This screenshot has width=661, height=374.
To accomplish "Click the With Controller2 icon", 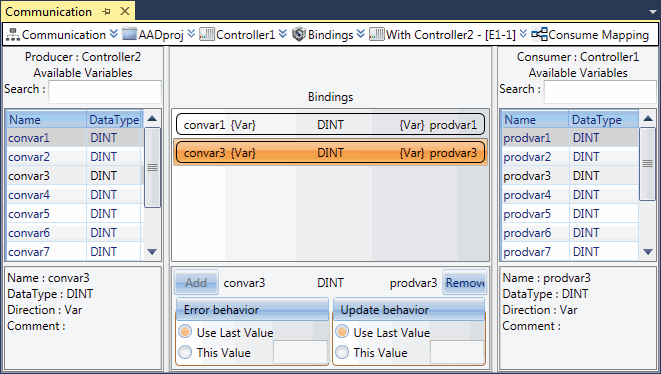I will [377, 34].
